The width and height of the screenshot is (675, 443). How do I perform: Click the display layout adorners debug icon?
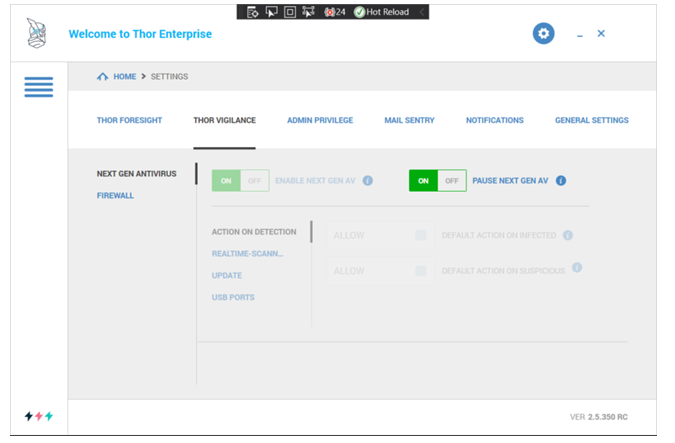click(290, 12)
